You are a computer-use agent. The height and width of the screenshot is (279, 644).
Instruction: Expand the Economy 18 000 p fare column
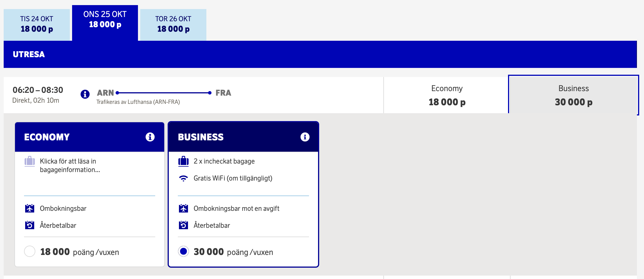pos(447,95)
